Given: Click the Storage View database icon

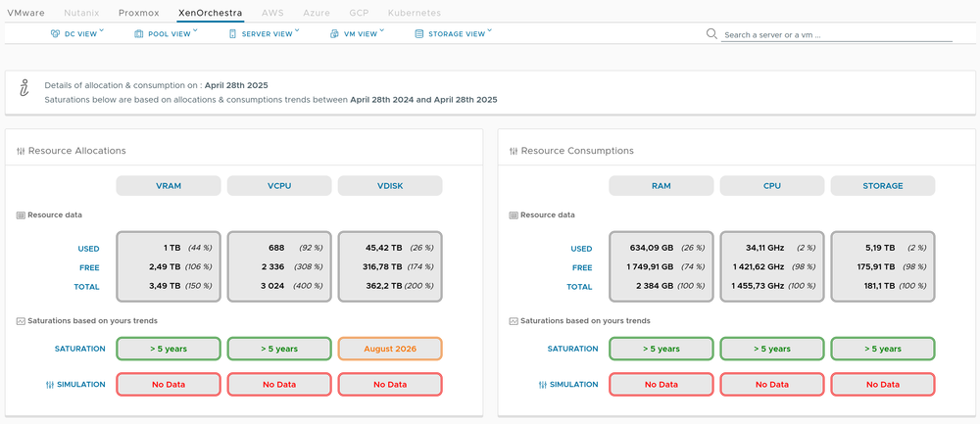Looking at the screenshot, I should tap(419, 33).
